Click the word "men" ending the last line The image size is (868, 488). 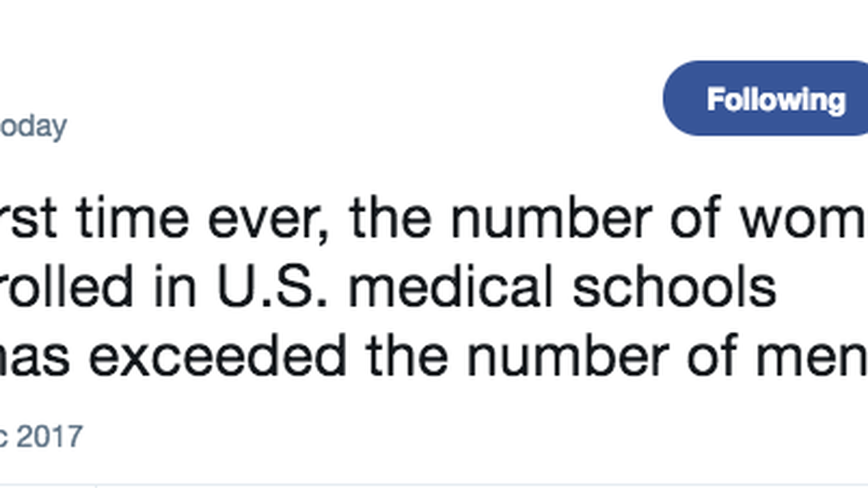[x=811, y=357]
